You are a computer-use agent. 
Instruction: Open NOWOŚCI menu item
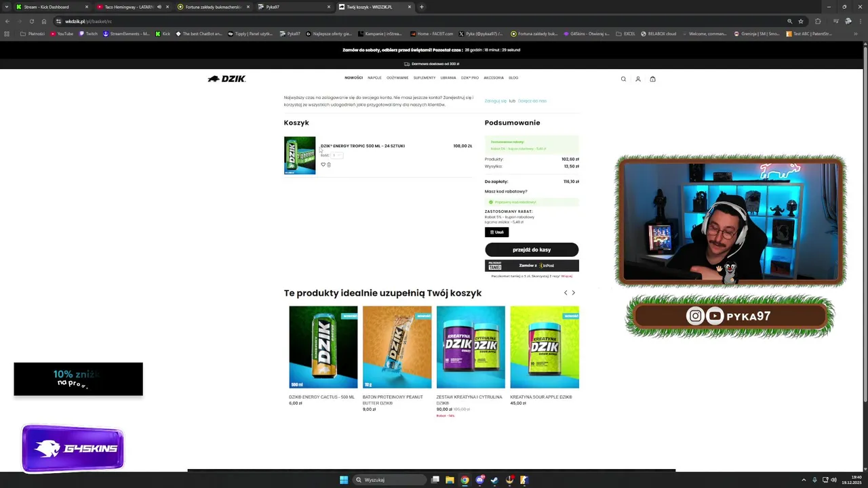pos(353,78)
